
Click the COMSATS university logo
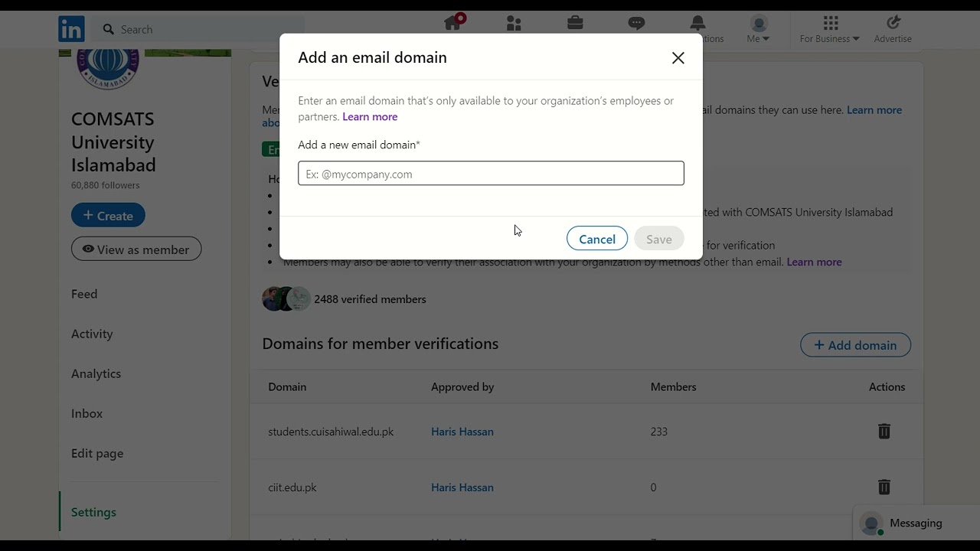pos(108,69)
